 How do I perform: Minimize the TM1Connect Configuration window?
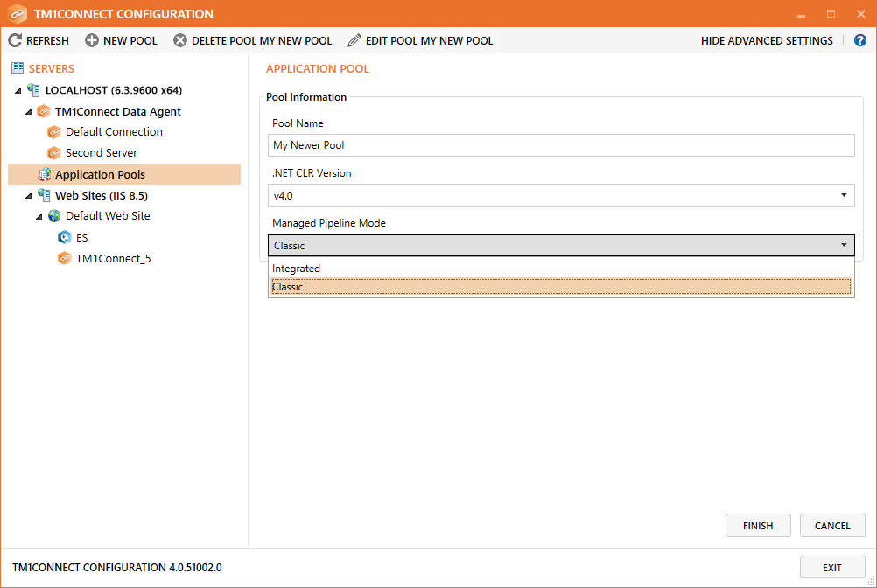coord(802,14)
